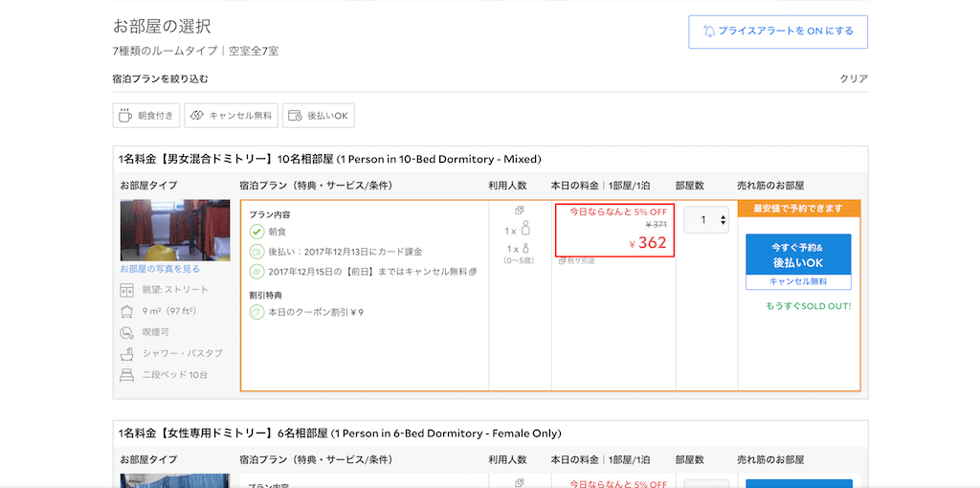Click the bathtub icon beside シャワー・バスタブ
This screenshot has height=488, width=980.
coord(127,354)
